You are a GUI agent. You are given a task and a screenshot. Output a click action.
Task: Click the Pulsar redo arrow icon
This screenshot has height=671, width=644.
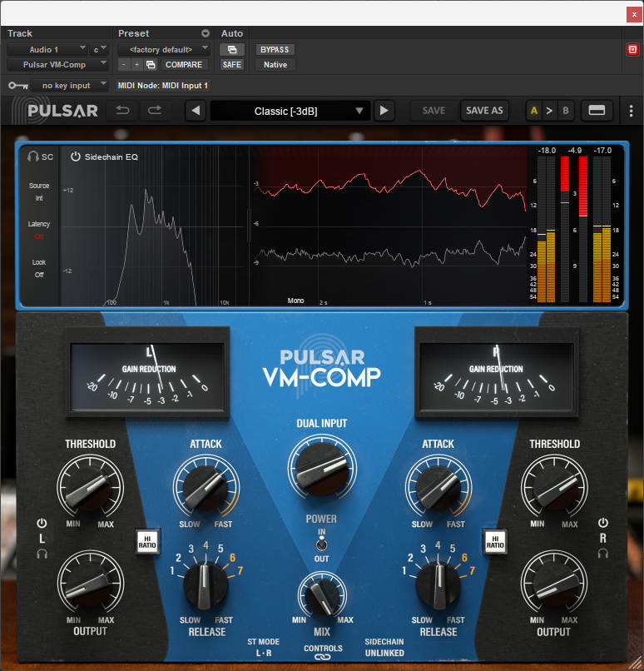pos(155,111)
